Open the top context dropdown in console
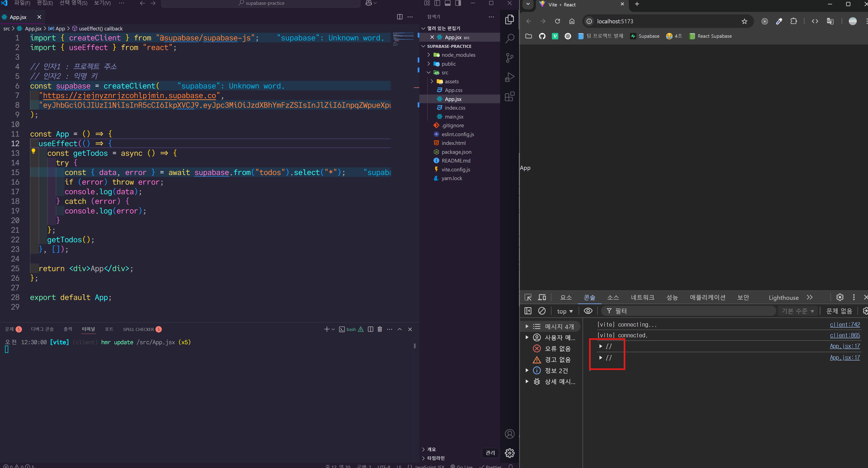Screen dimensions: 868x468 (x=565, y=311)
